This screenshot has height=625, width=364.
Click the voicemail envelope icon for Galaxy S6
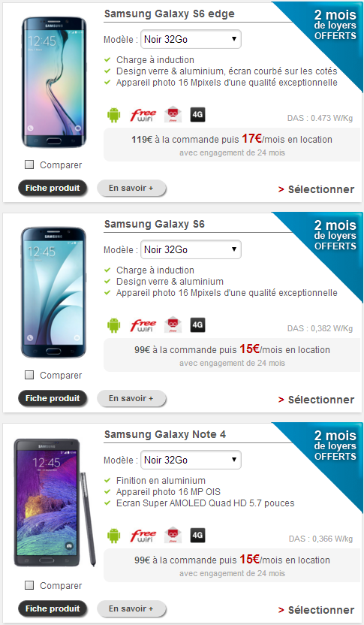click(x=173, y=325)
